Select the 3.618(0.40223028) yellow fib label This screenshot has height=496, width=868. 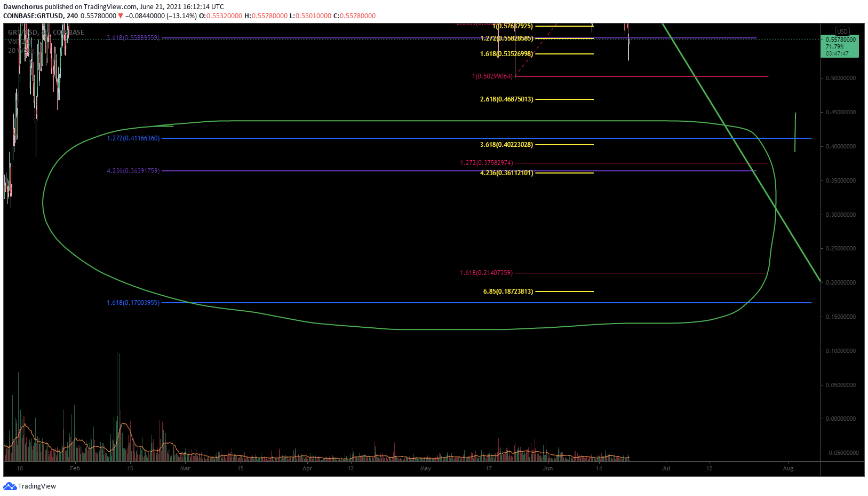(x=507, y=145)
